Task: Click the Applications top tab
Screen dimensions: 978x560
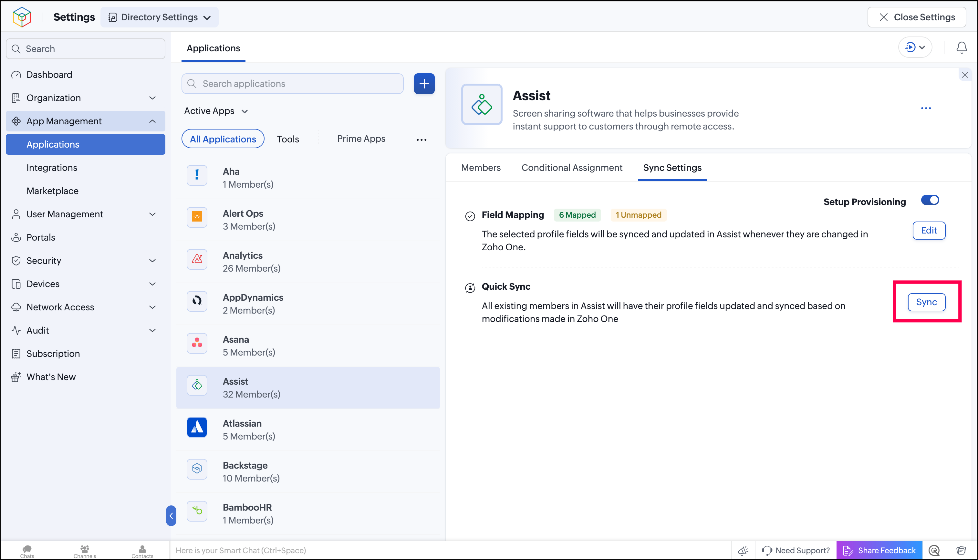Action: 213,48
